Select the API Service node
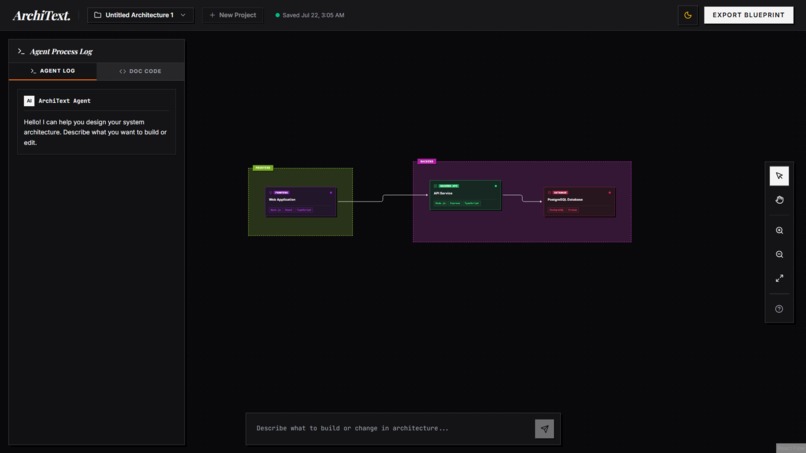 pyautogui.click(x=465, y=195)
